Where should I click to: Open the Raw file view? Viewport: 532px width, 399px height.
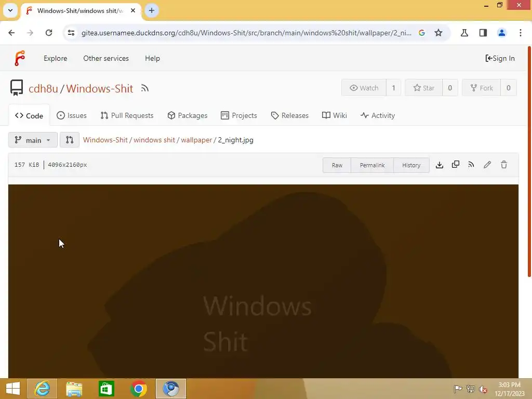[337, 165]
